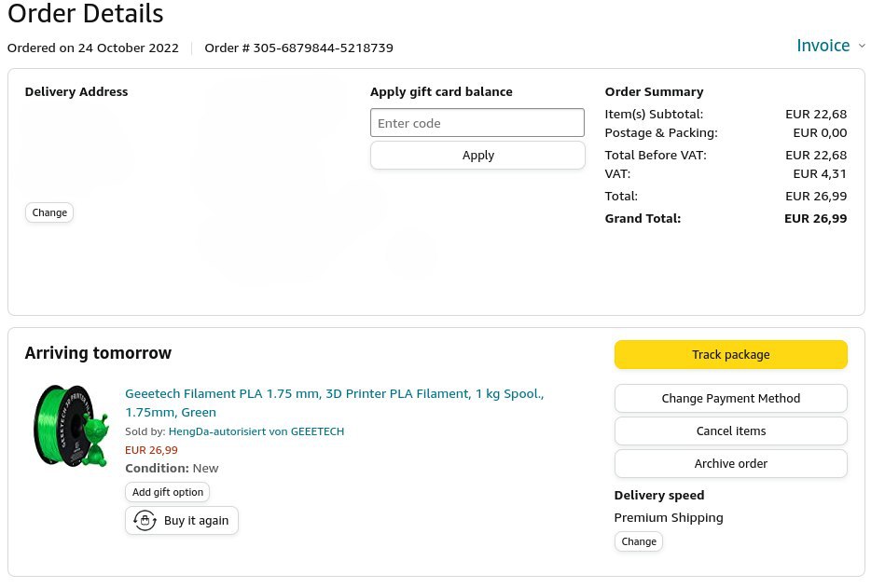Click the Grand Total amount
The height and width of the screenshot is (588, 885).
(x=815, y=219)
